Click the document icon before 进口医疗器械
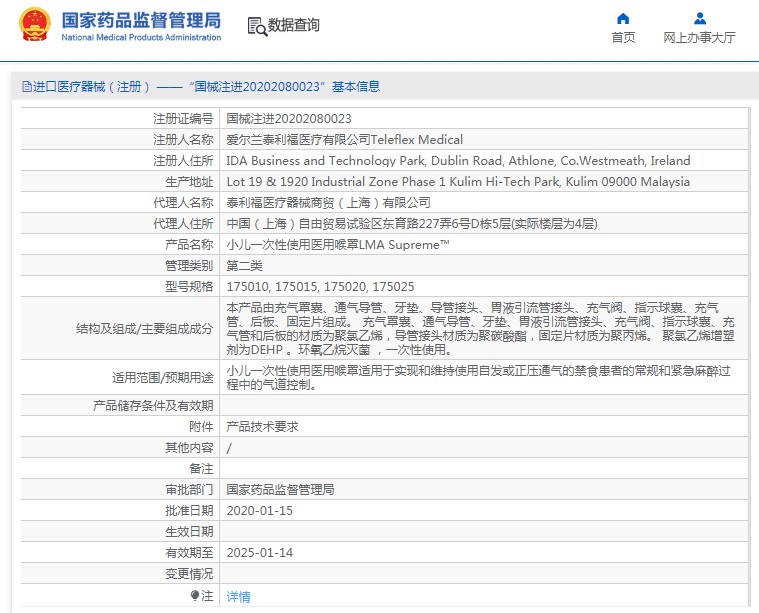The width and height of the screenshot is (759, 613). 27,87
